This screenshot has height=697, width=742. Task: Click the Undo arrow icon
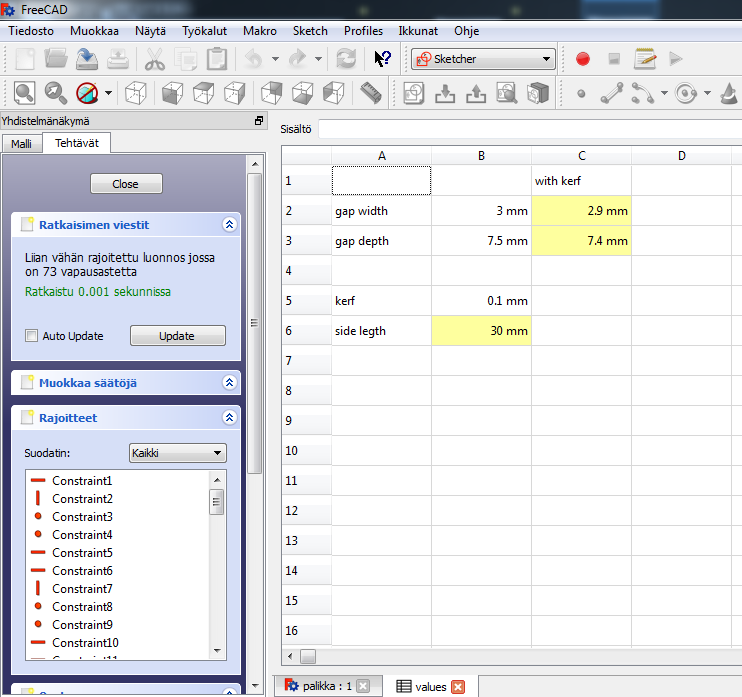point(254,59)
